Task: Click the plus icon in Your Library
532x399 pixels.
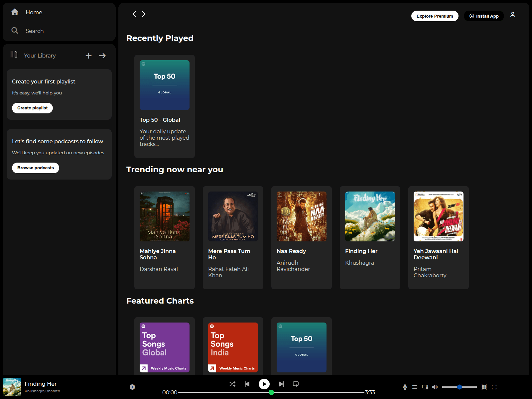Action: coord(88,56)
